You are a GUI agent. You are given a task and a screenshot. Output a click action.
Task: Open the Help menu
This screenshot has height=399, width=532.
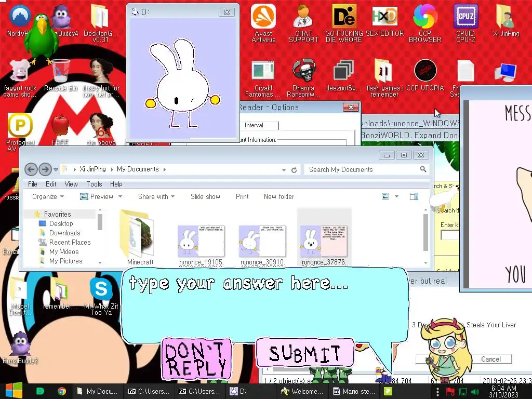point(116,184)
